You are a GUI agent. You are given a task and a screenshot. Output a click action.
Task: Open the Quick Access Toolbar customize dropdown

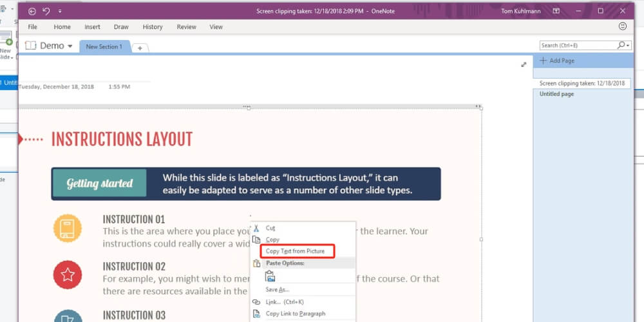(60, 12)
